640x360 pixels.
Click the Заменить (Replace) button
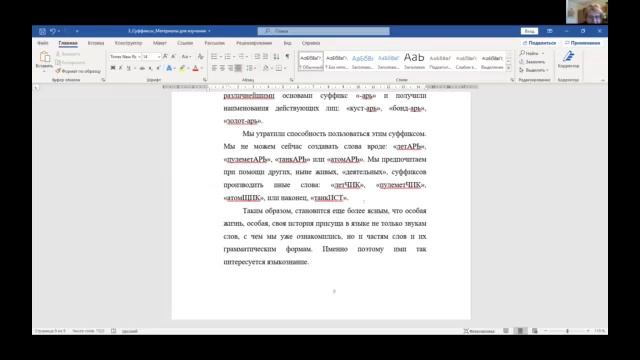tap(532, 62)
